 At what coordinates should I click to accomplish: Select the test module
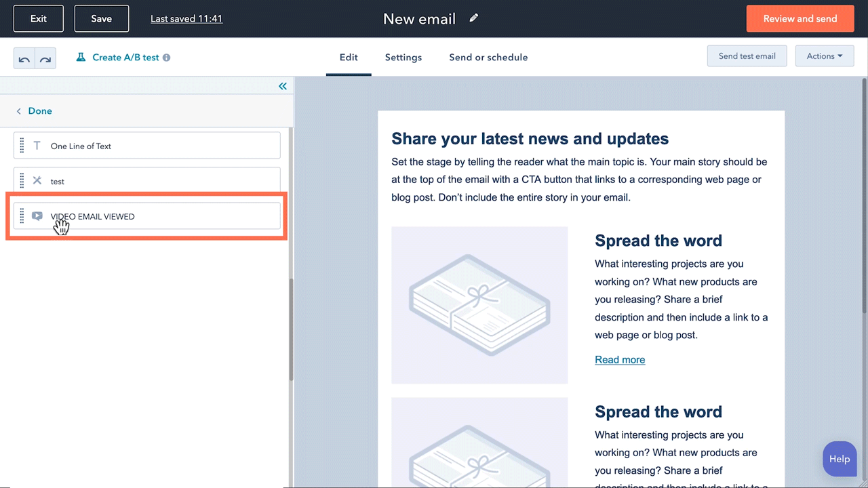pyautogui.click(x=146, y=181)
